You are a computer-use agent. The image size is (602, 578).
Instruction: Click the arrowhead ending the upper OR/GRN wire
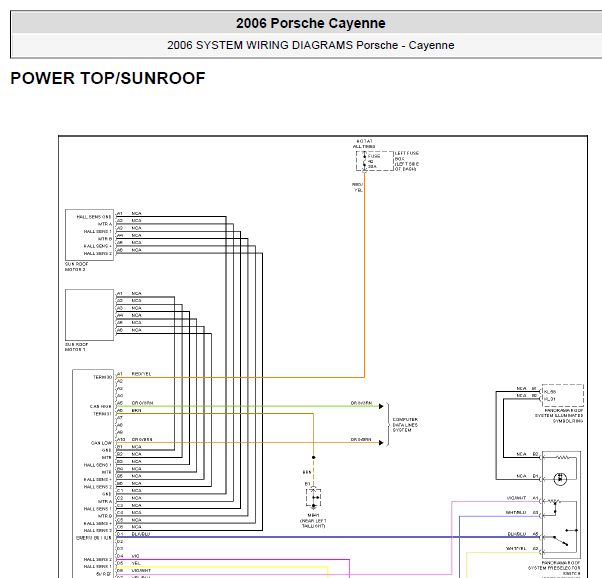point(381,406)
